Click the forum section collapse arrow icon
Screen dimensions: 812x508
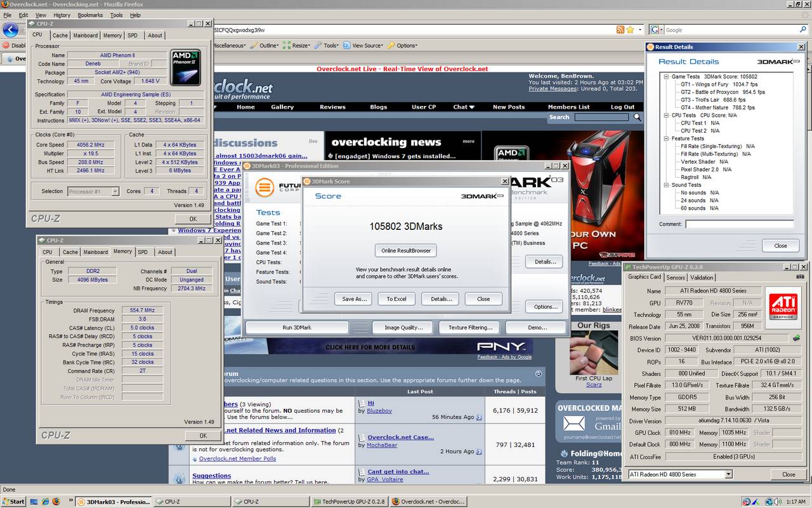coord(539,373)
